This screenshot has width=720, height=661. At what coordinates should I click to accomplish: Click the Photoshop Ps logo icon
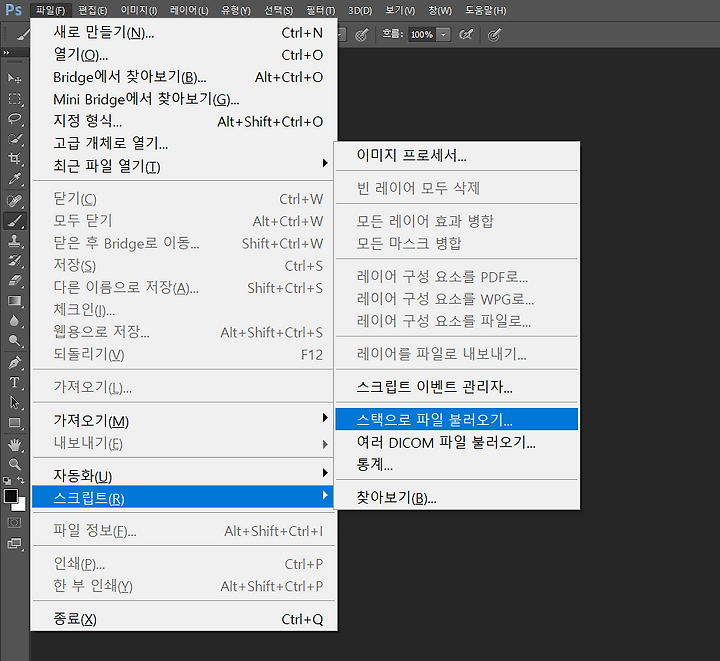(x=13, y=10)
